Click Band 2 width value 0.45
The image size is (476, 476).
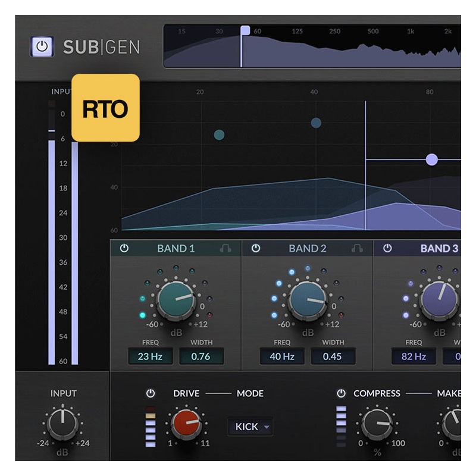(x=333, y=357)
